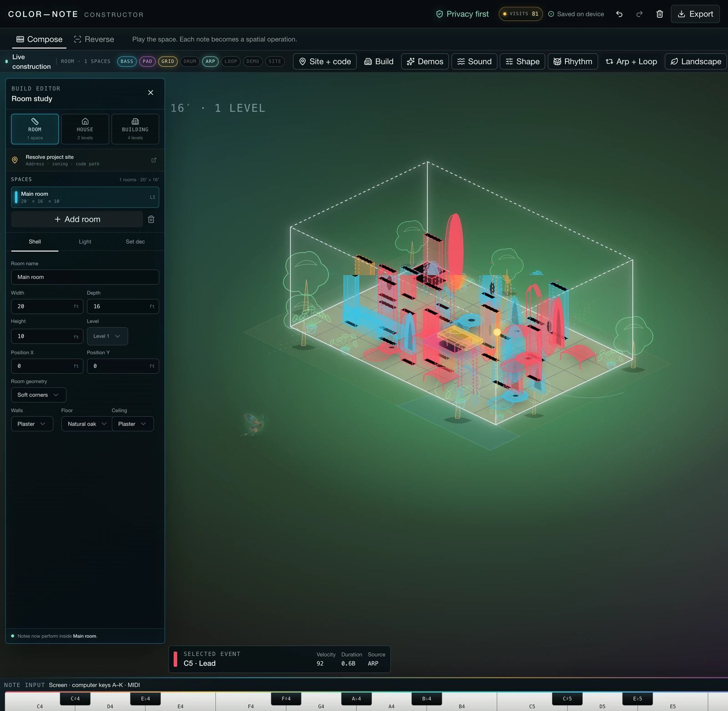728x711 pixels.
Task: Open the Visits 81 counter badge
Action: (521, 14)
